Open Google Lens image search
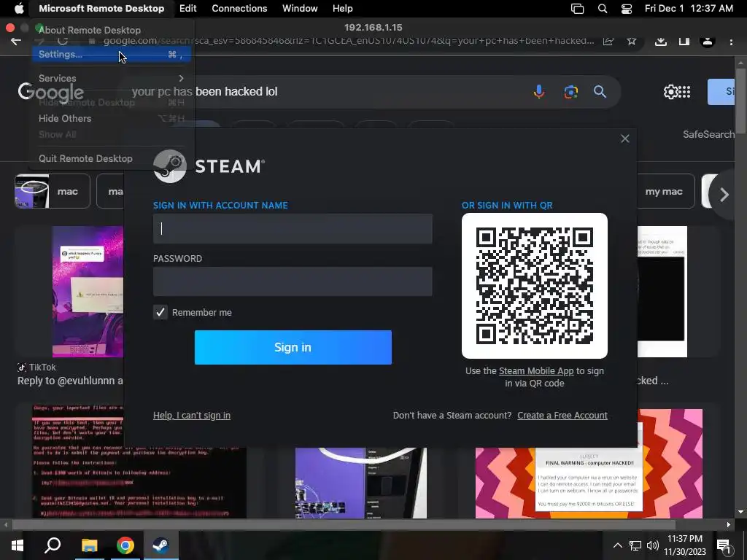 tap(570, 91)
